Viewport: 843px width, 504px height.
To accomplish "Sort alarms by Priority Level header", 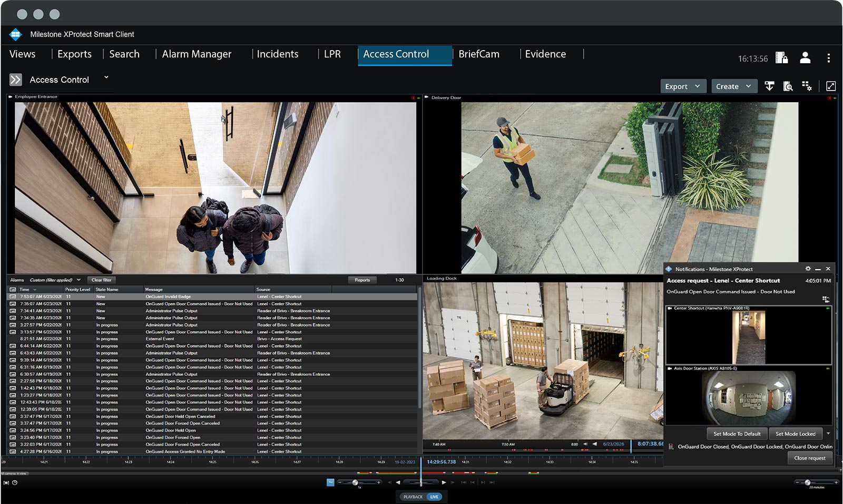I will click(77, 290).
